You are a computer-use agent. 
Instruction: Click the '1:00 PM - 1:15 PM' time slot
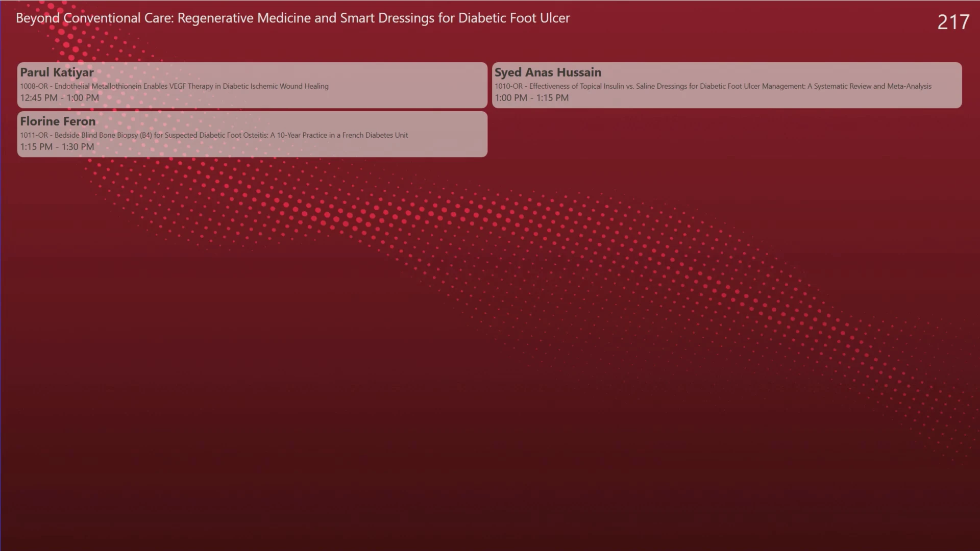531,98
